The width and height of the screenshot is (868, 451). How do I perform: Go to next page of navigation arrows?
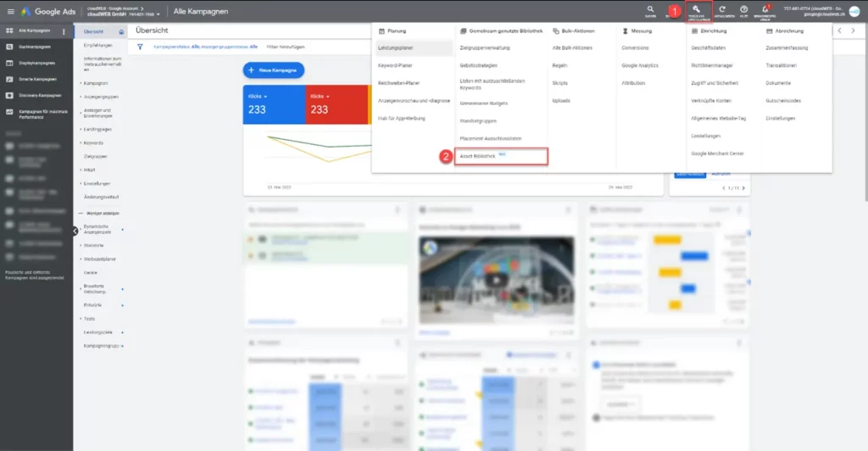coord(853,31)
